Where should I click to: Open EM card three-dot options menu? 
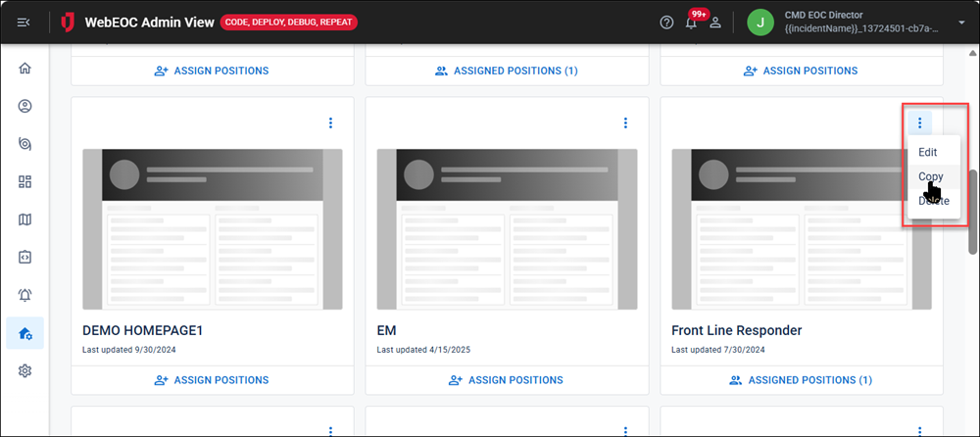[x=625, y=123]
